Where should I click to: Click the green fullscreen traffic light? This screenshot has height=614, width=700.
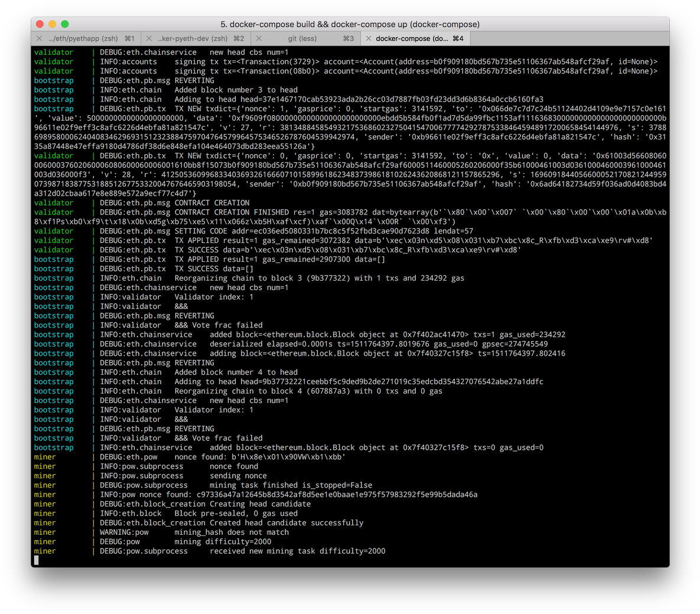tap(65, 24)
